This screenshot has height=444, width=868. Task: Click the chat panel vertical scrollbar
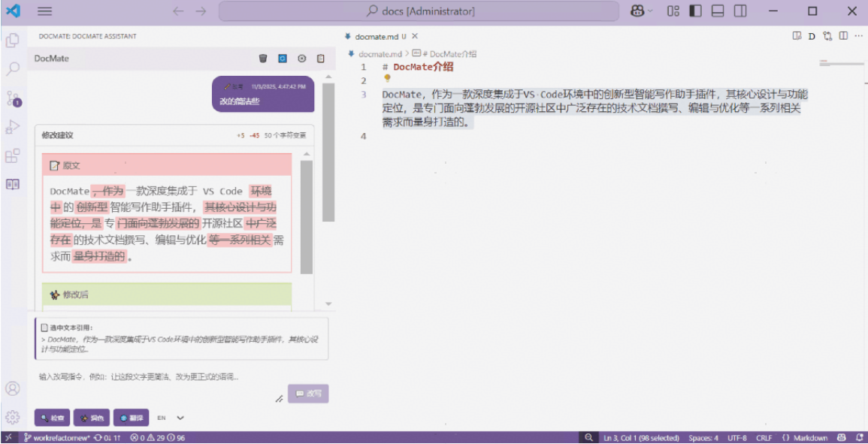point(328,150)
